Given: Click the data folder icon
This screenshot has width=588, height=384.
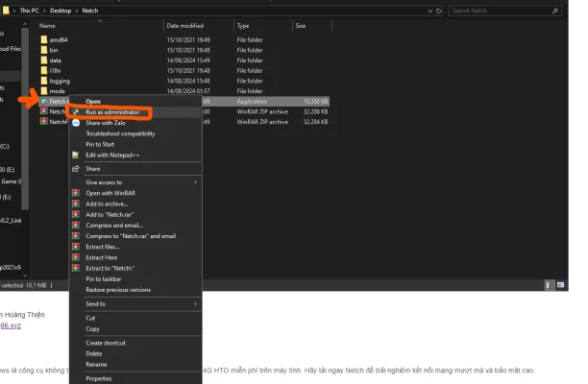Looking at the screenshot, I should point(44,60).
